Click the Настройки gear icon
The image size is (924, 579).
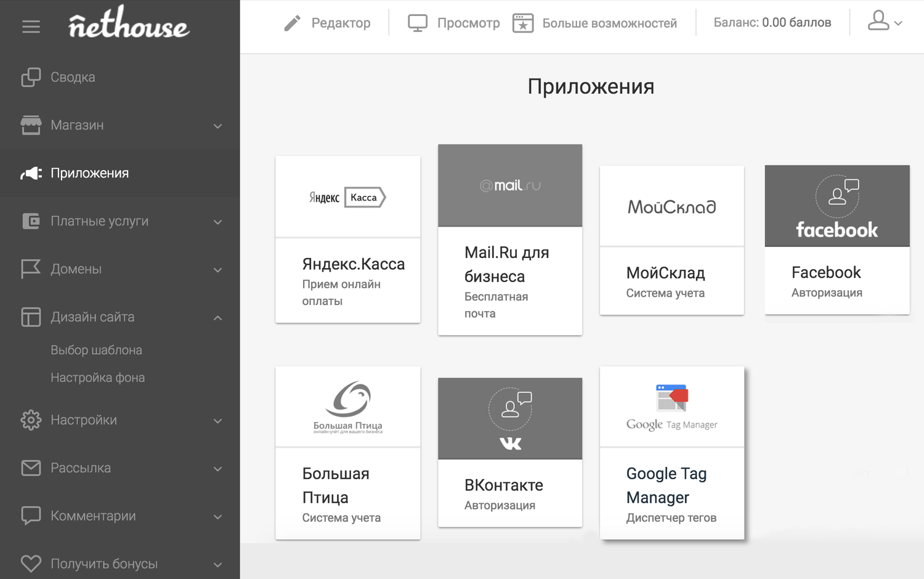31,420
